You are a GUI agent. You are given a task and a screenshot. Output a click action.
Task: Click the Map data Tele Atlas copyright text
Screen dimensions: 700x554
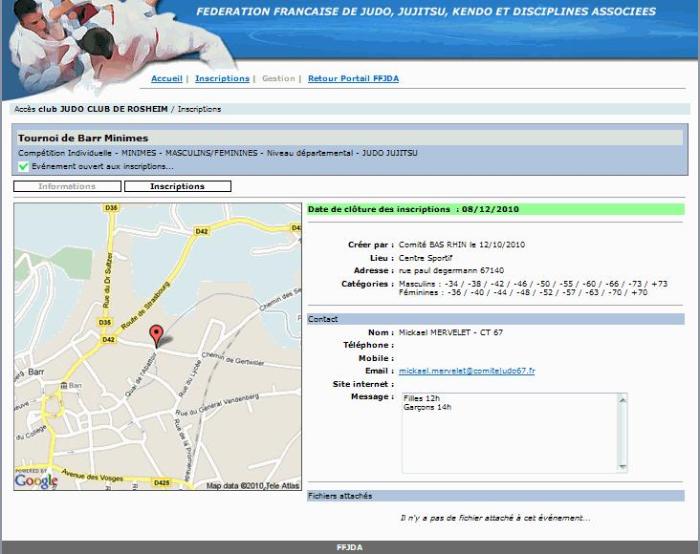(252, 485)
